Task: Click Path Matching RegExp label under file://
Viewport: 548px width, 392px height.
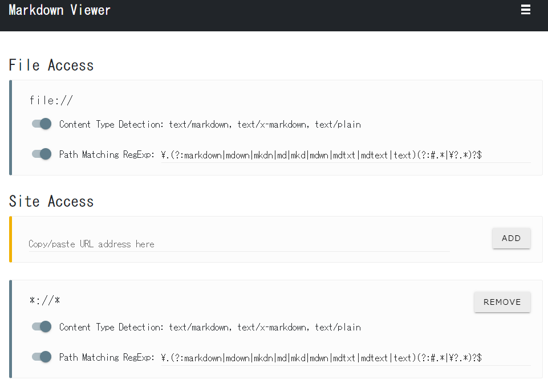Action: click(107, 154)
